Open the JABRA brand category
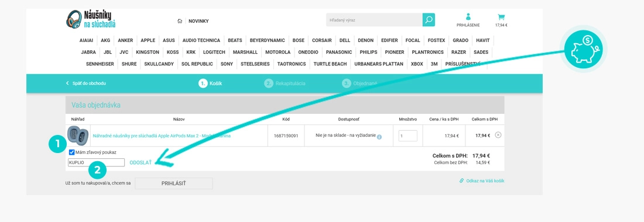The image size is (644, 222). tap(88, 53)
